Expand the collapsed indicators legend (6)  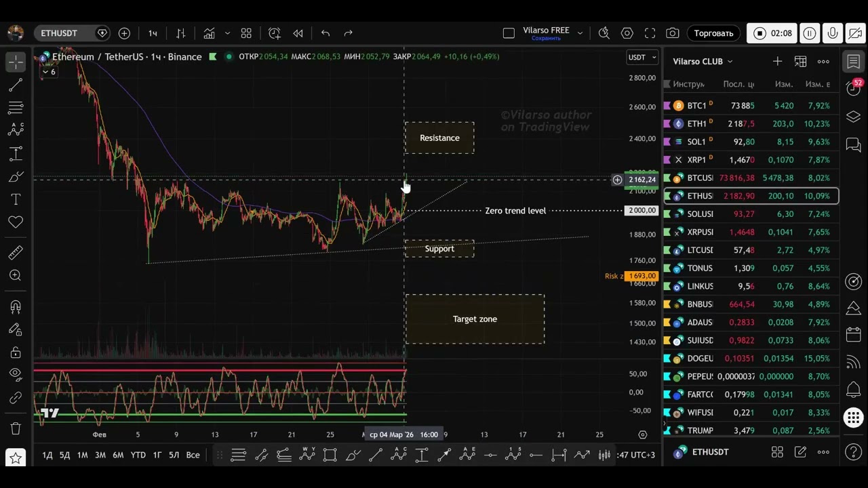49,72
